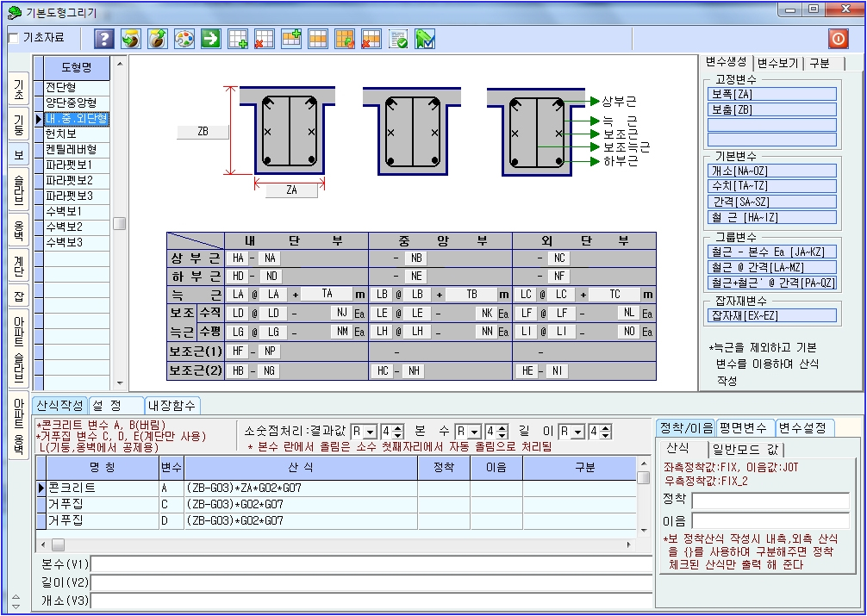Click the green right-arrow icon
Screen dimensions: 867x616
click(211, 39)
